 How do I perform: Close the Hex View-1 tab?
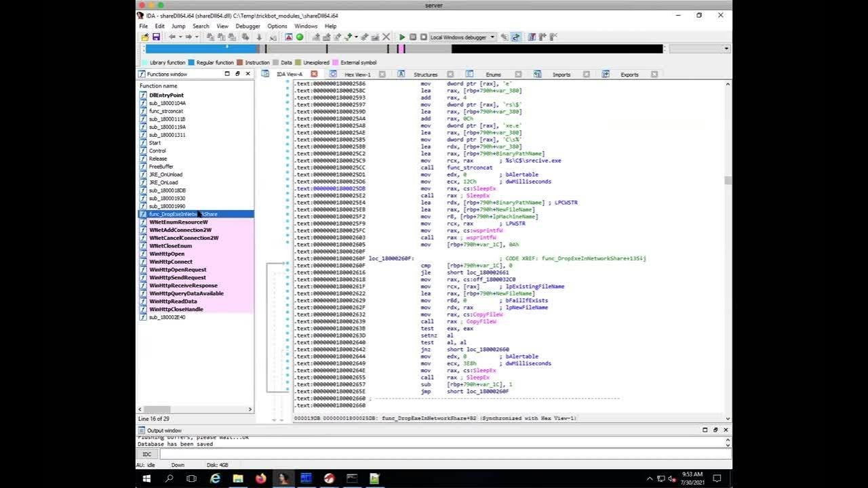tap(382, 74)
